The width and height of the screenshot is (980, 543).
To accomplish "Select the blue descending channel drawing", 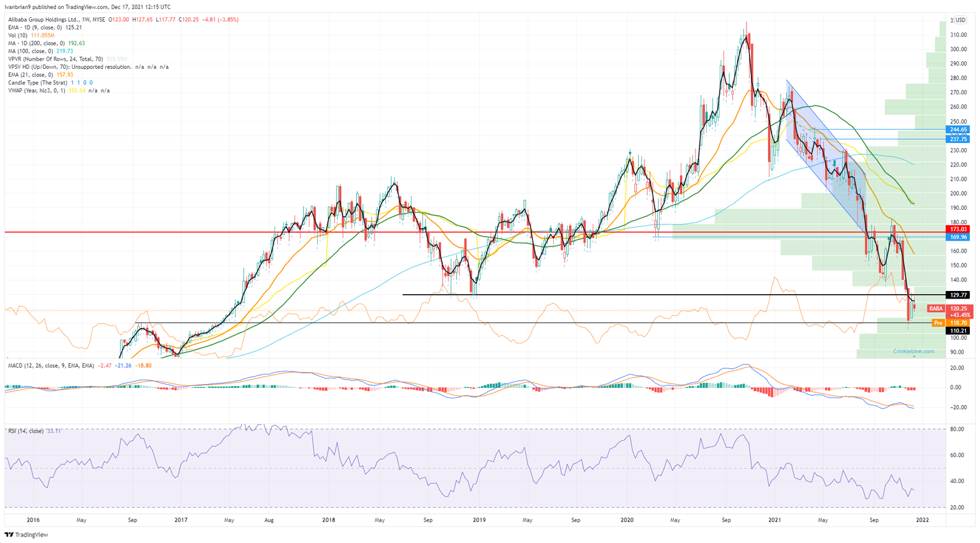I will click(826, 156).
